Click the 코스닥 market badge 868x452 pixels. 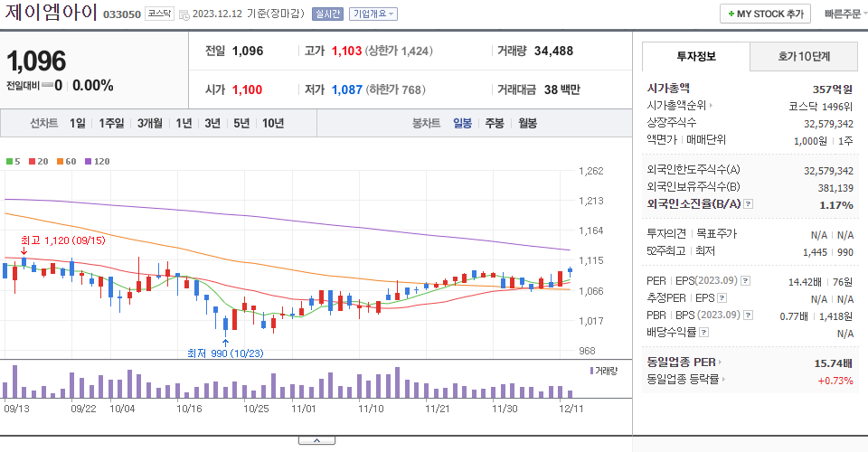point(159,14)
